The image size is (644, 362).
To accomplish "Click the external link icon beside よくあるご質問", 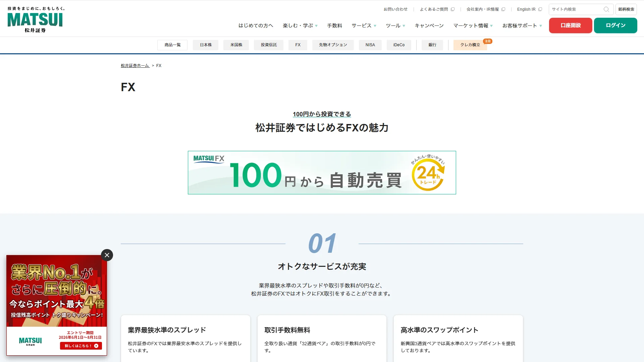I will 452,9.
